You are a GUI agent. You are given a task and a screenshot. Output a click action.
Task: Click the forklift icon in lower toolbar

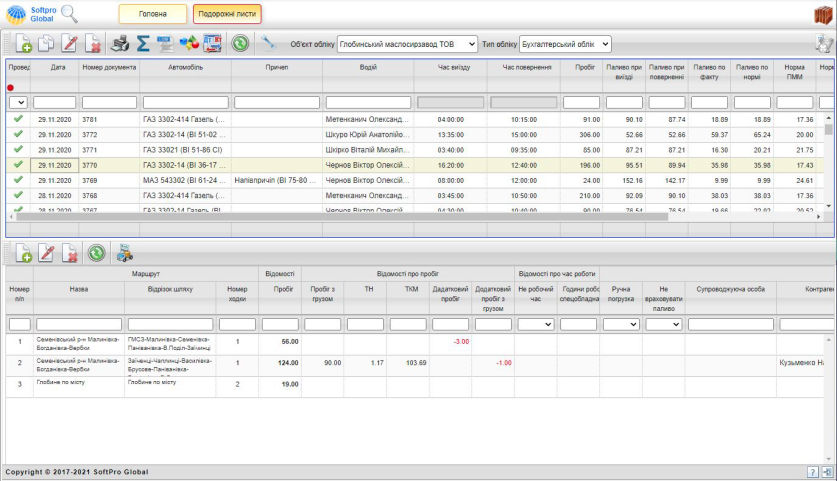point(124,253)
